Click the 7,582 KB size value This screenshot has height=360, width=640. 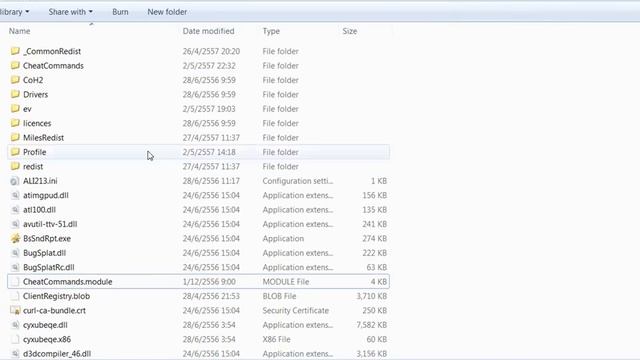371,325
